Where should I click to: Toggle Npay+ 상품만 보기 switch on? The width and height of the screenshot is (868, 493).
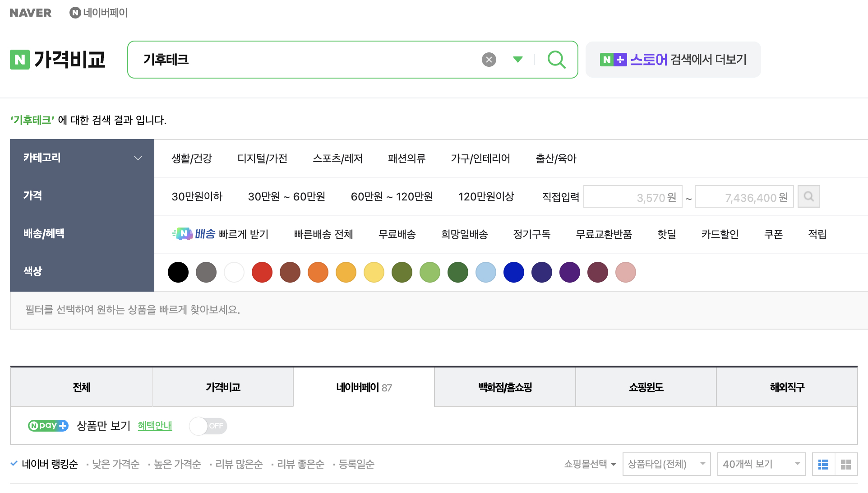click(x=208, y=426)
